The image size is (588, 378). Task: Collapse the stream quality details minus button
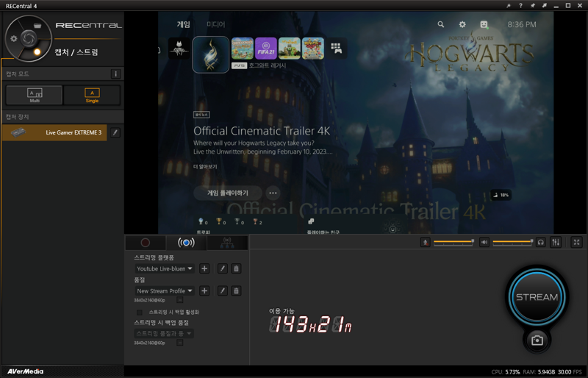pyautogui.click(x=180, y=300)
